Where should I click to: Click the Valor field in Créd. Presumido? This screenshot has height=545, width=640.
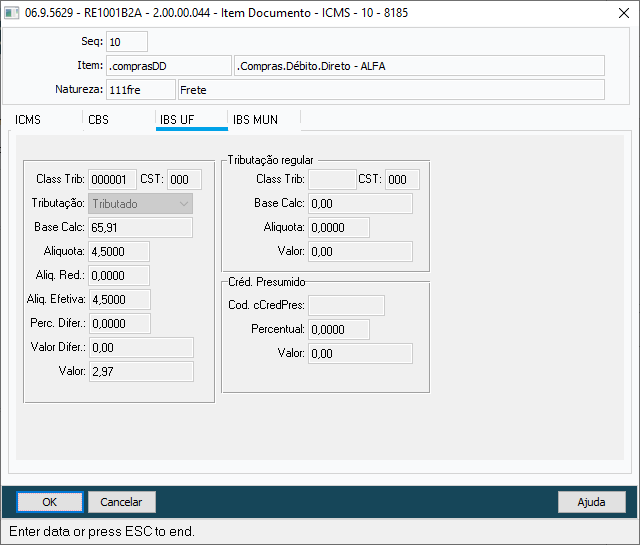[x=360, y=354]
